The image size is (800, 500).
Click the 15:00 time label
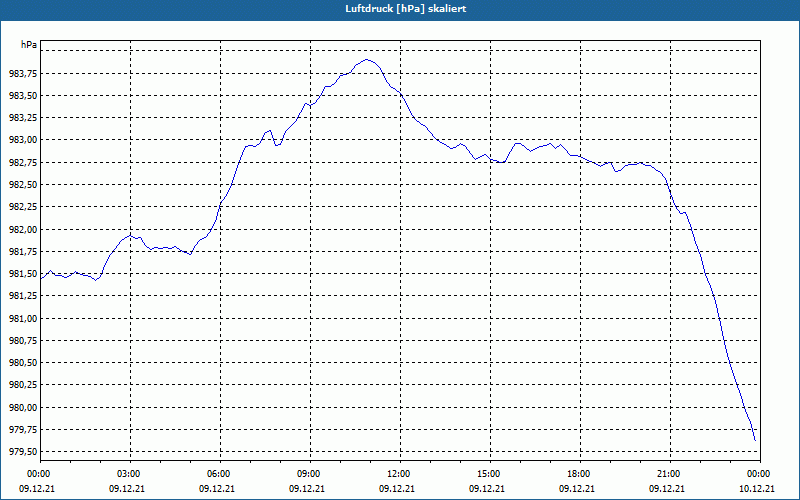[490, 474]
